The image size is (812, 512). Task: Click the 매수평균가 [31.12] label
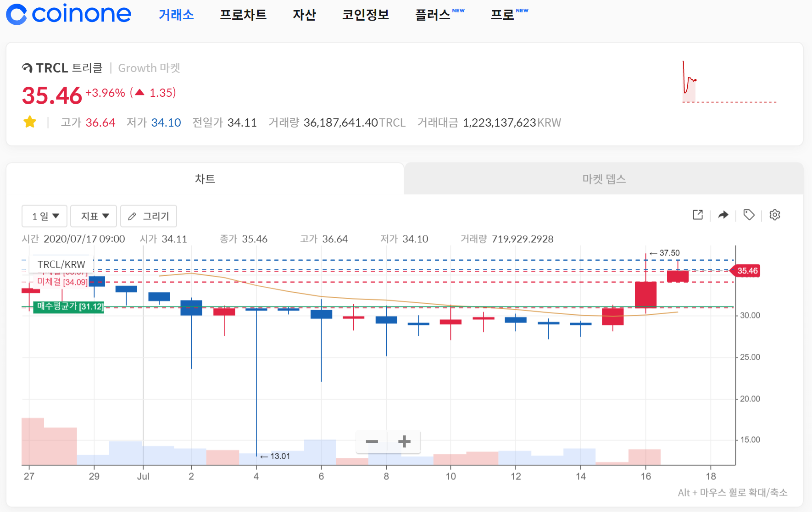(69, 306)
